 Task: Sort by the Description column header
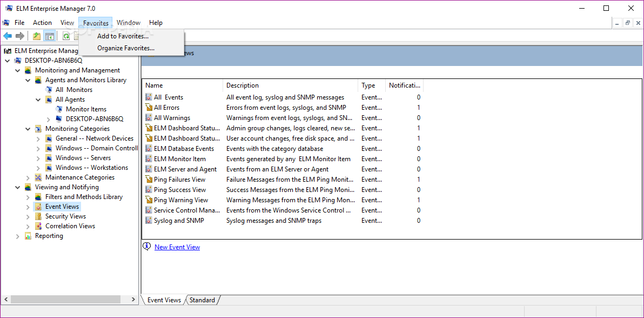pos(291,85)
